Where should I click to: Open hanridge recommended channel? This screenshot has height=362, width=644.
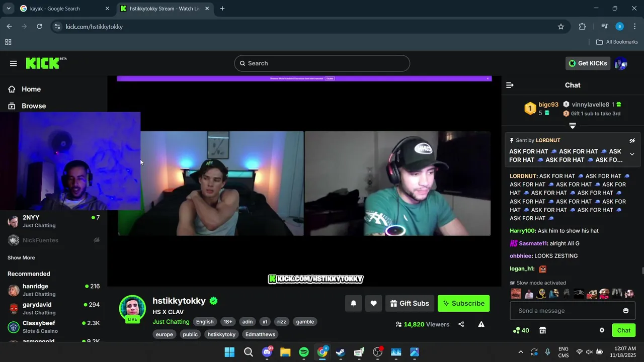point(54,290)
